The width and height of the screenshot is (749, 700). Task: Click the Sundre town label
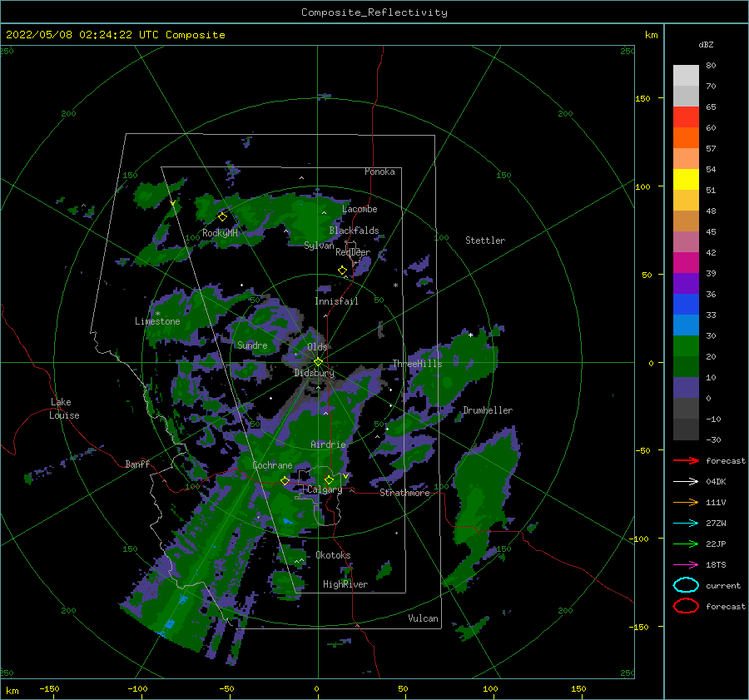point(252,345)
